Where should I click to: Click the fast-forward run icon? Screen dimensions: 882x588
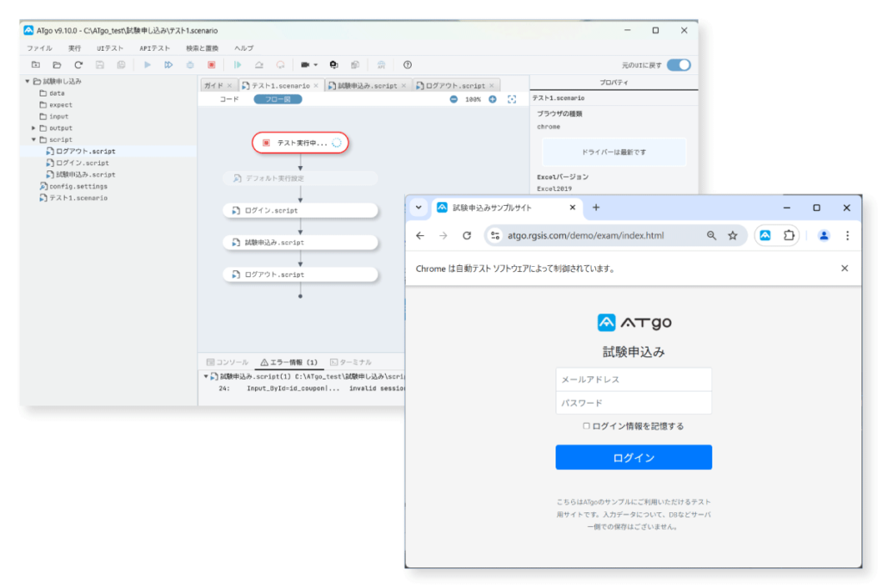point(168,65)
